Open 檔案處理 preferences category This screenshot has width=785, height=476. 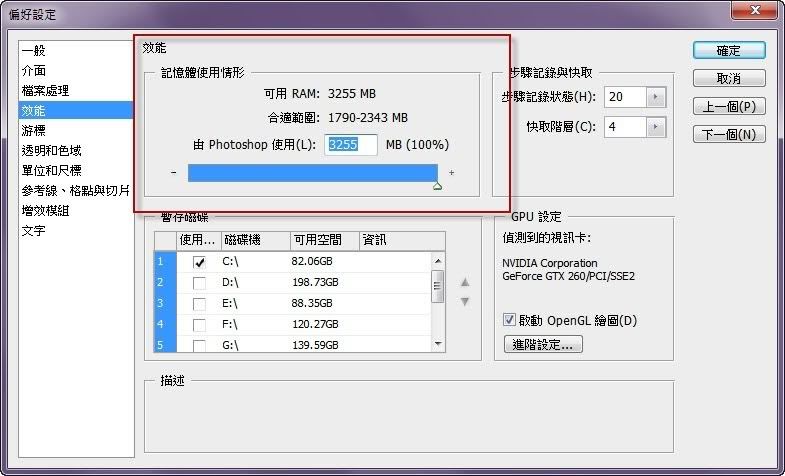tap(45, 90)
